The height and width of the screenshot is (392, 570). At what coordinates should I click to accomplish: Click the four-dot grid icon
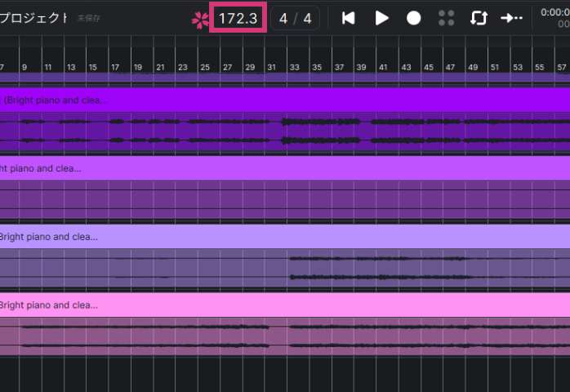(x=446, y=18)
